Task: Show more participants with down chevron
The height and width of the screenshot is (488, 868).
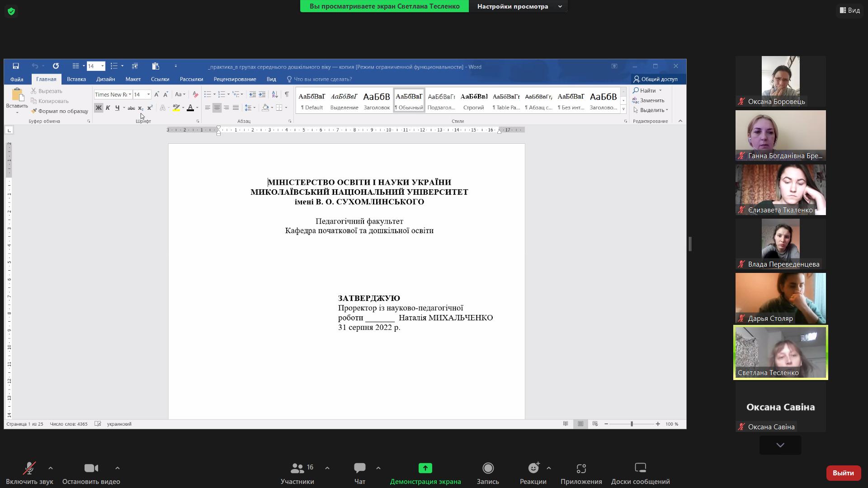Action: click(x=780, y=445)
